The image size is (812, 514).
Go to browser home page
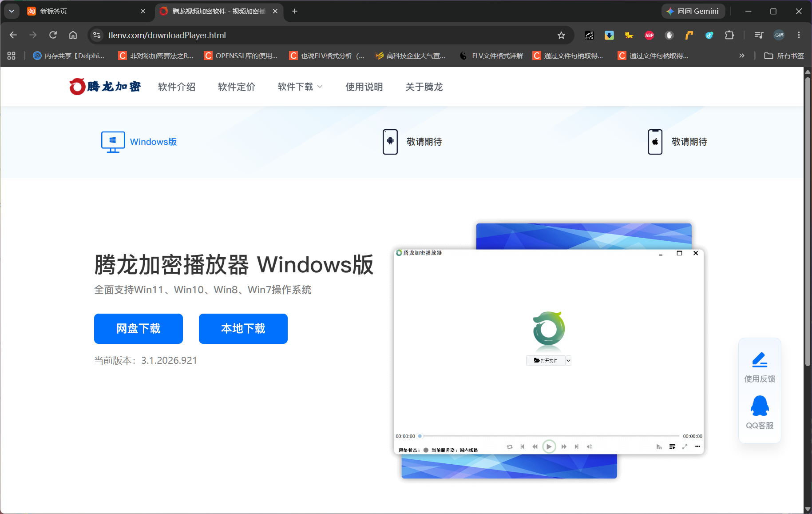pyautogui.click(x=73, y=35)
